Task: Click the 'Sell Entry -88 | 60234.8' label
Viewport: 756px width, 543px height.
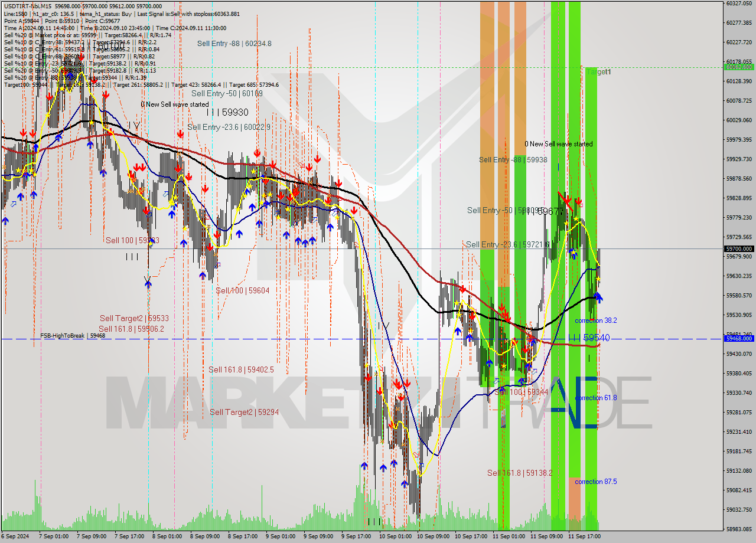Action: pos(234,43)
